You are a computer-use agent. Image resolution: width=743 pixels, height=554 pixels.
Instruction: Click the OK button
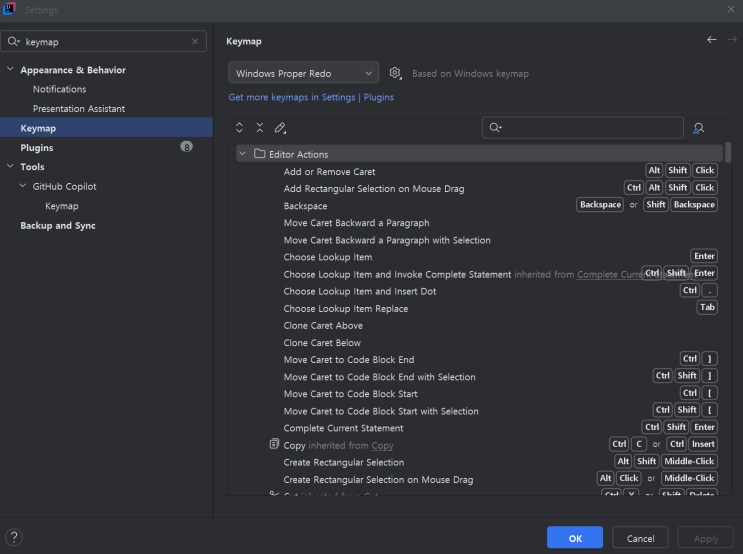[x=575, y=538]
